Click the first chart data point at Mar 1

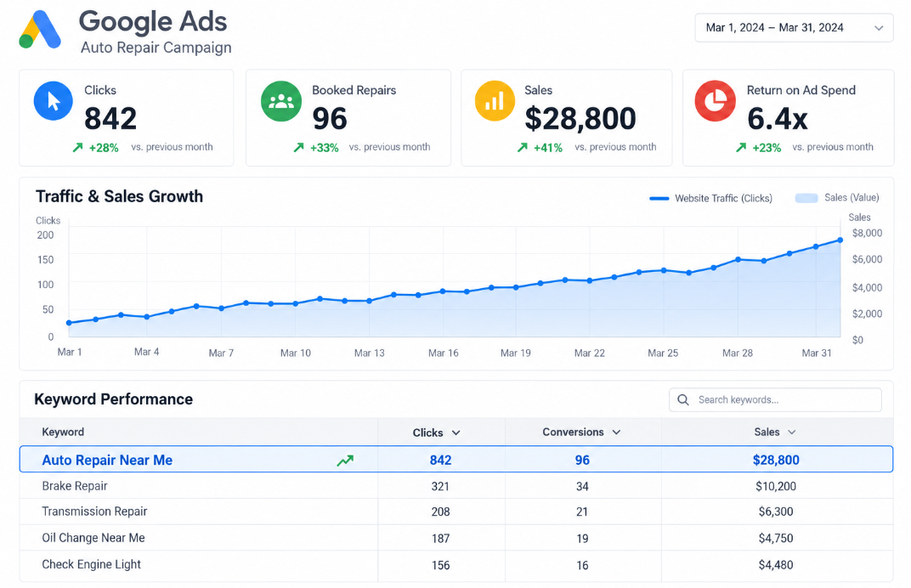coord(69,323)
